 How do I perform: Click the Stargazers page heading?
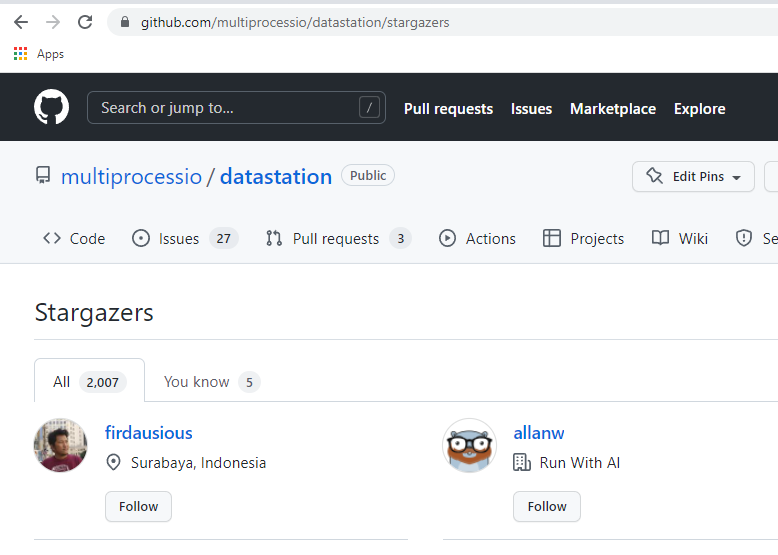click(x=94, y=313)
